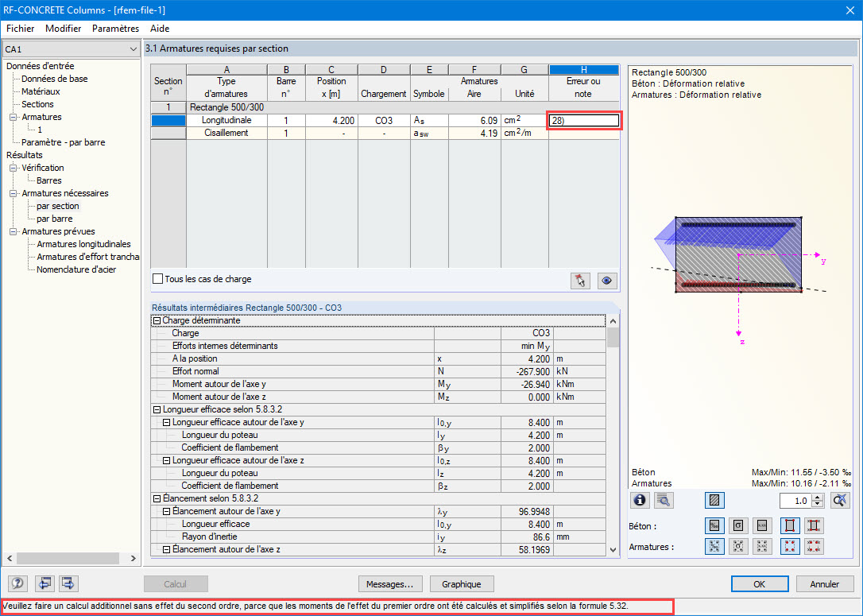Increase the zoom factor with up stepper

[x=818, y=497]
